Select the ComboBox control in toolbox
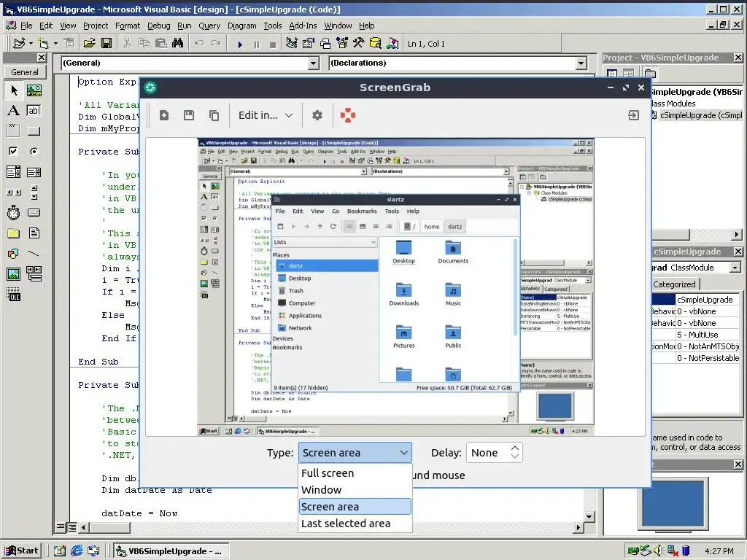747x560 pixels. 14,172
